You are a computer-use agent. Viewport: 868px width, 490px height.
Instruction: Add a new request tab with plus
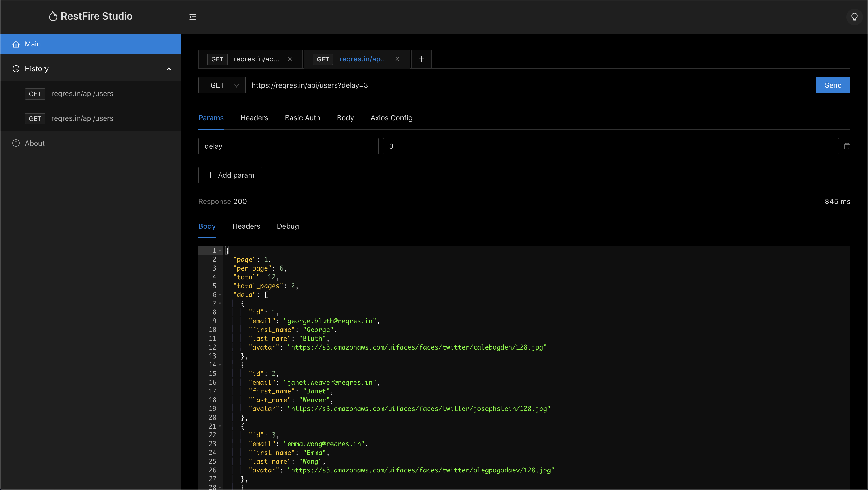point(421,59)
